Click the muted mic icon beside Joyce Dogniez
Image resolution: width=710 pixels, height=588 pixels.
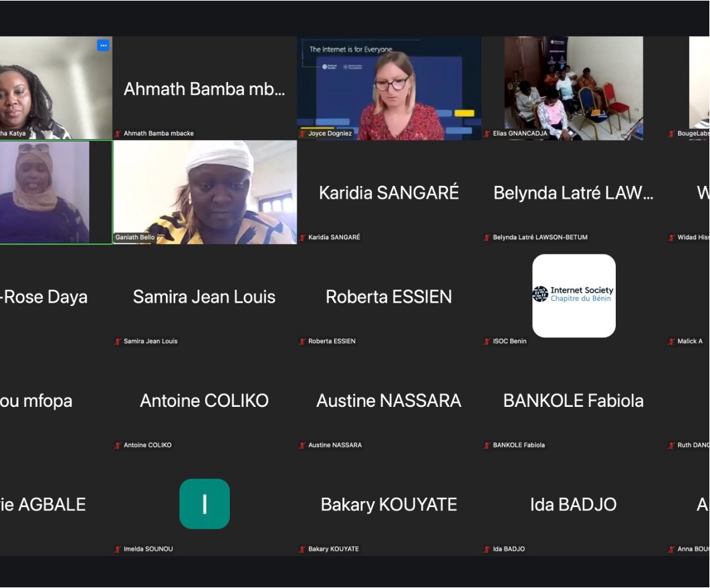[303, 134]
